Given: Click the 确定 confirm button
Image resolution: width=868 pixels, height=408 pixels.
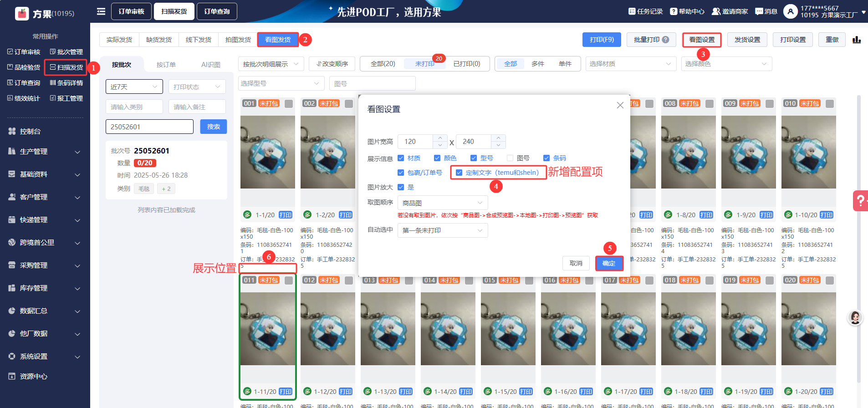Looking at the screenshot, I should tap(609, 263).
